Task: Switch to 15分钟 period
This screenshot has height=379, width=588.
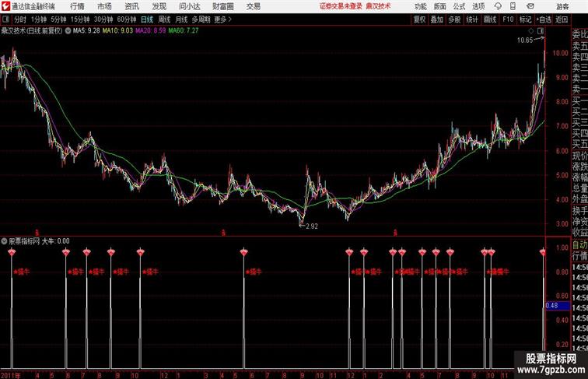Action: tap(80, 19)
